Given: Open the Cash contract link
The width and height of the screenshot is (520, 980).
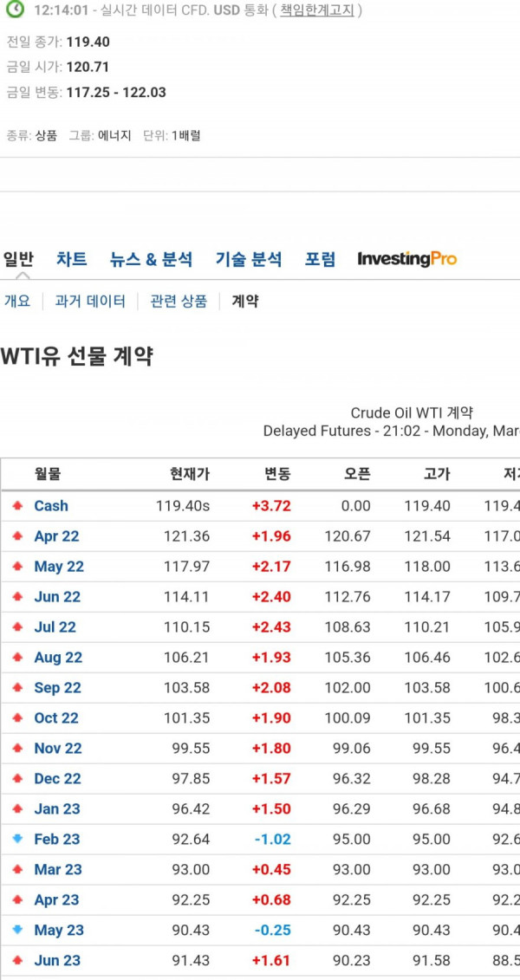Looking at the screenshot, I should pos(51,506).
